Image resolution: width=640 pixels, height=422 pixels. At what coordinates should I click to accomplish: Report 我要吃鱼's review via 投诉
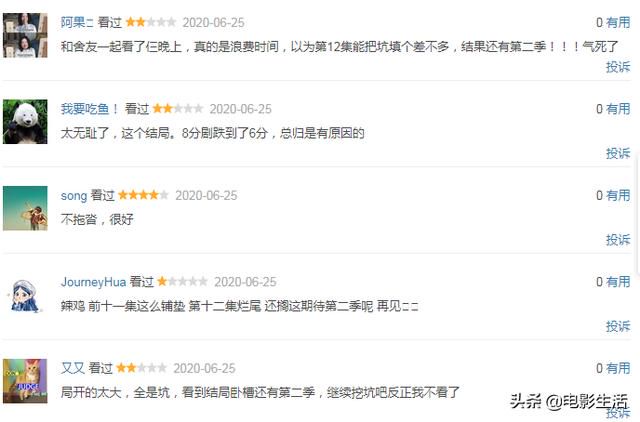pyautogui.click(x=618, y=153)
